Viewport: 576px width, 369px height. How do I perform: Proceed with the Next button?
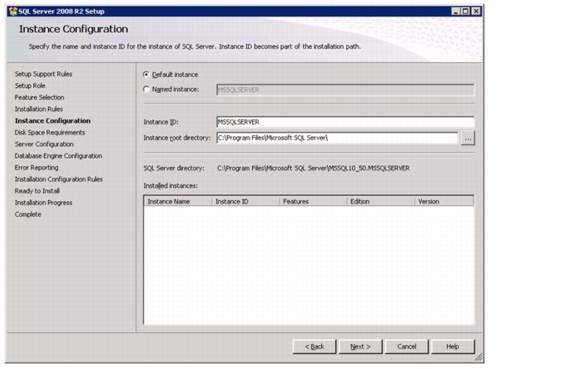[360, 347]
